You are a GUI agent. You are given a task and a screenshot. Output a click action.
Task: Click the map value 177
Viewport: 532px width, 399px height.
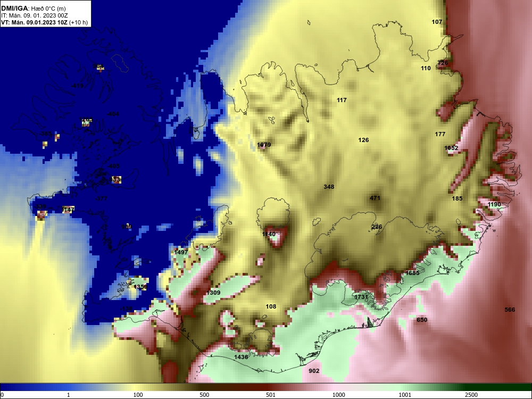[440, 134]
